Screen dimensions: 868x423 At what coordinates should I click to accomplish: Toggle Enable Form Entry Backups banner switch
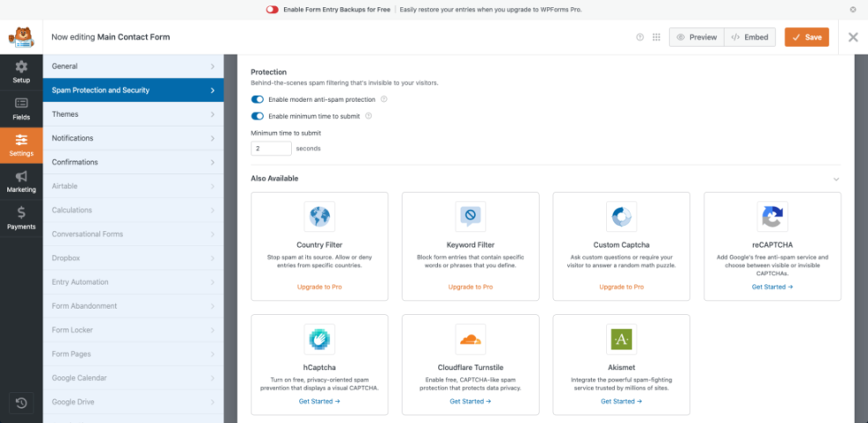272,10
